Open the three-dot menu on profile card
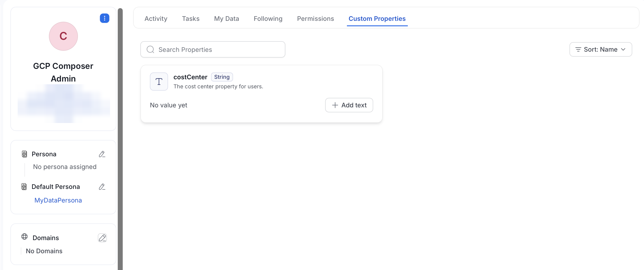 (104, 18)
